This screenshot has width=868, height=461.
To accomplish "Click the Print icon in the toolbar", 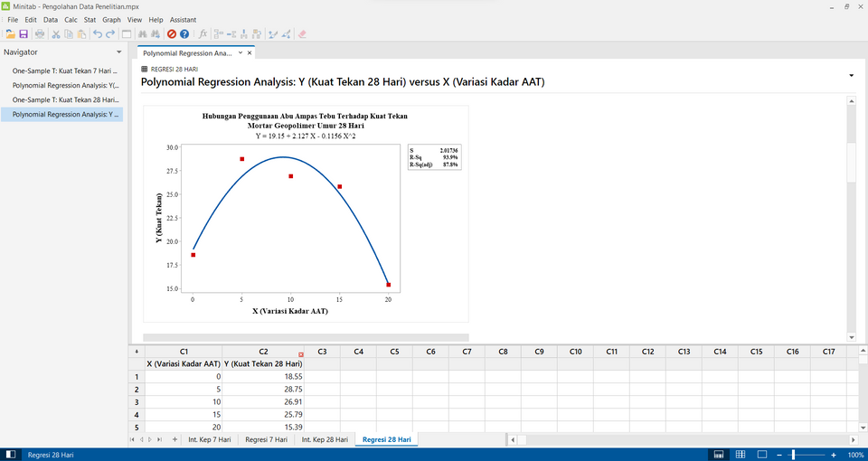I will pos(39,34).
